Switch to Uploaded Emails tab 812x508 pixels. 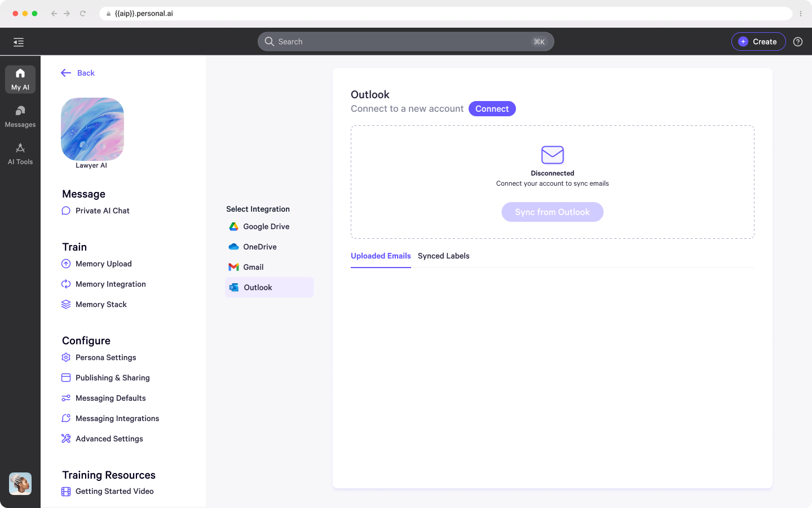coord(381,256)
